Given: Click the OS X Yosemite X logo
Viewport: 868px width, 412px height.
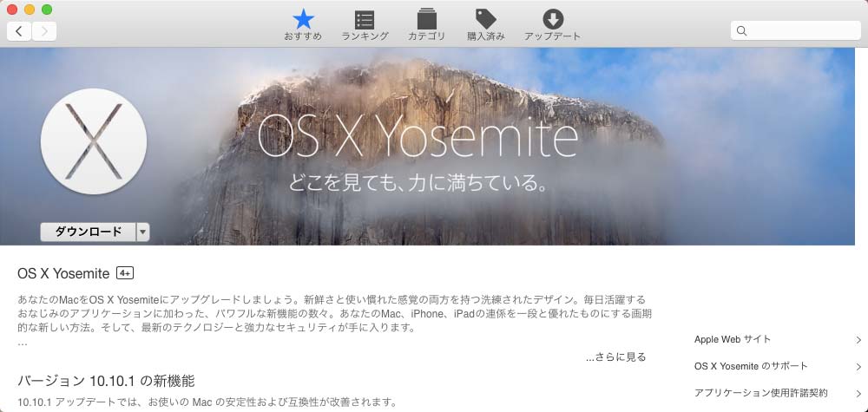Looking at the screenshot, I should 94,141.
